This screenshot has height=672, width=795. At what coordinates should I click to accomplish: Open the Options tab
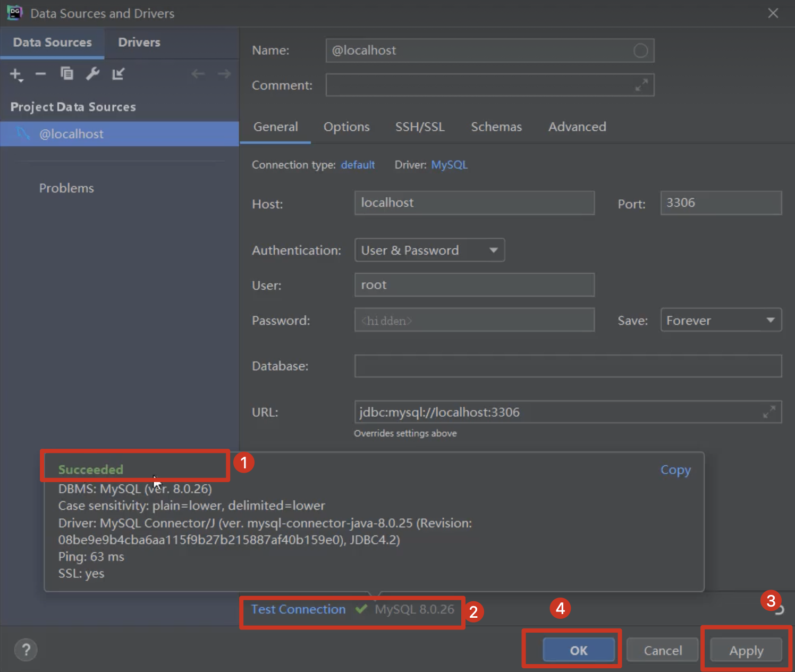(346, 127)
